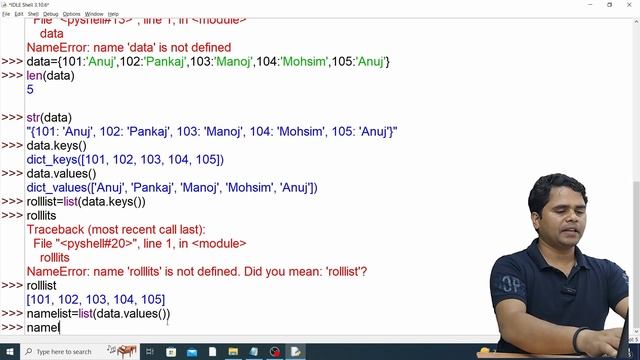Screen dimensions: 640x360
Task: Open the Window menu
Action: [x=94, y=14]
